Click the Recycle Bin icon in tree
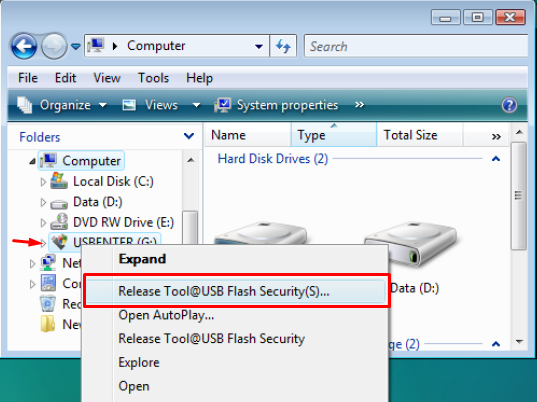Screen dimensions: 537x402 tap(48, 304)
